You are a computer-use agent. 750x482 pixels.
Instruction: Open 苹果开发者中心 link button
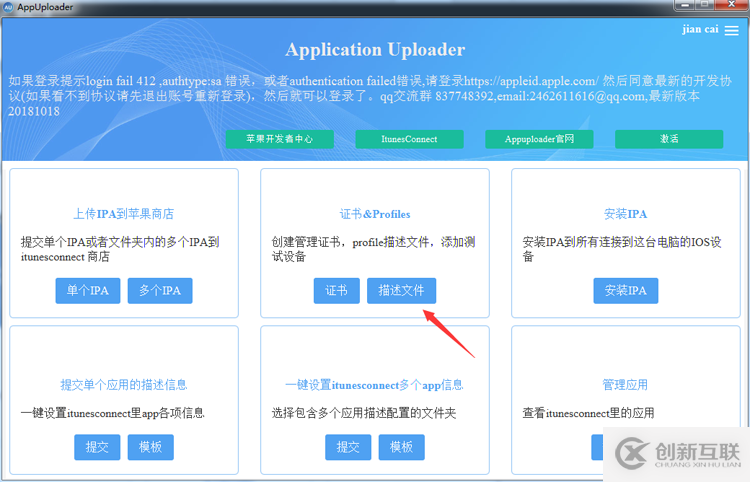point(280,139)
